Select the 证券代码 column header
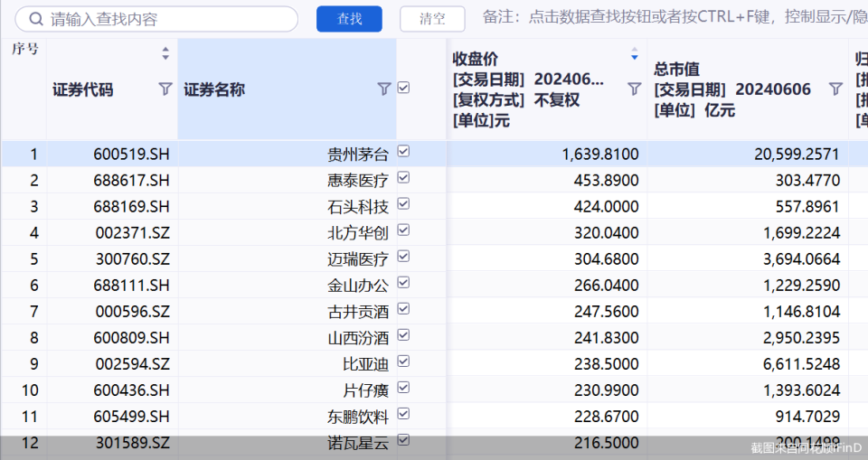The height and width of the screenshot is (460, 868). click(112, 89)
